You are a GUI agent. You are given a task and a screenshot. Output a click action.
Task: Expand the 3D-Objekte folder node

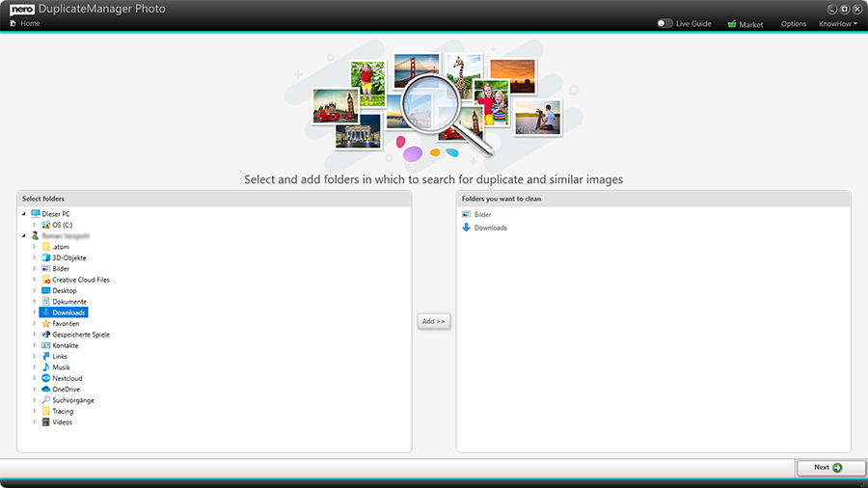(35, 258)
